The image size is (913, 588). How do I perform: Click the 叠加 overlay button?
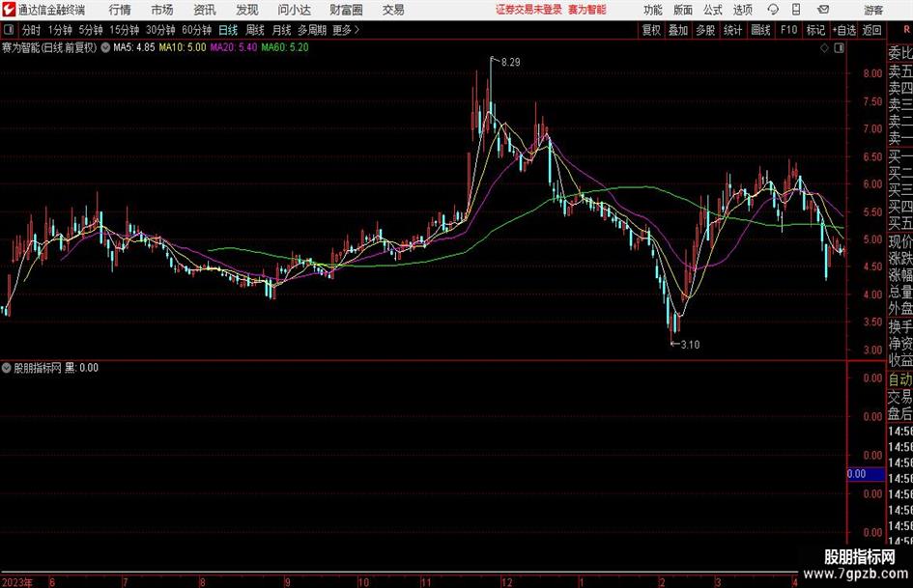pos(678,30)
